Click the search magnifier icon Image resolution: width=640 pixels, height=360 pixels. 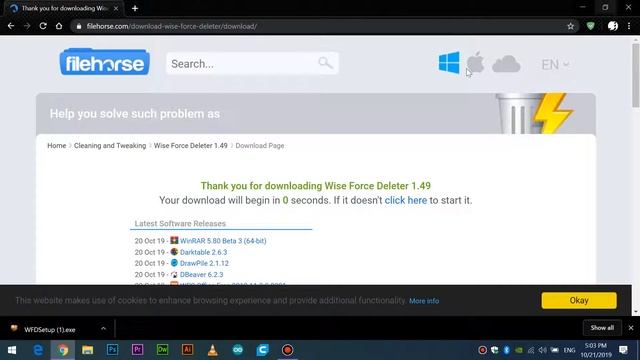tap(325, 63)
